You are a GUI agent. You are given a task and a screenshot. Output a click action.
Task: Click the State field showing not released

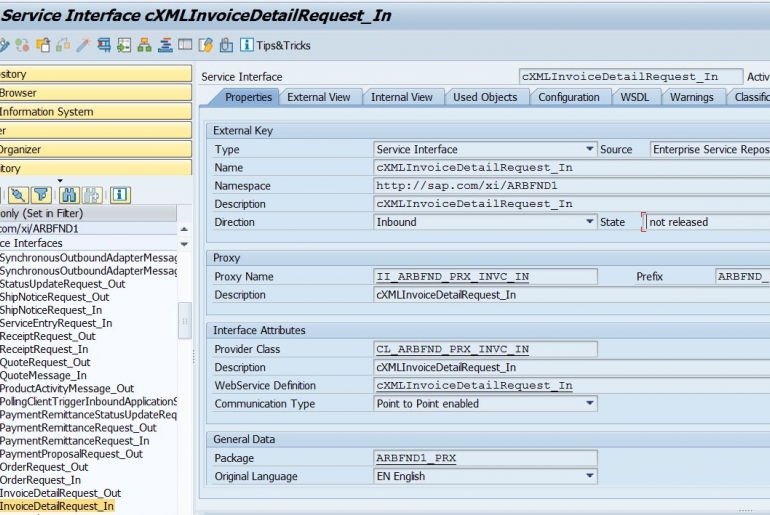tap(708, 222)
